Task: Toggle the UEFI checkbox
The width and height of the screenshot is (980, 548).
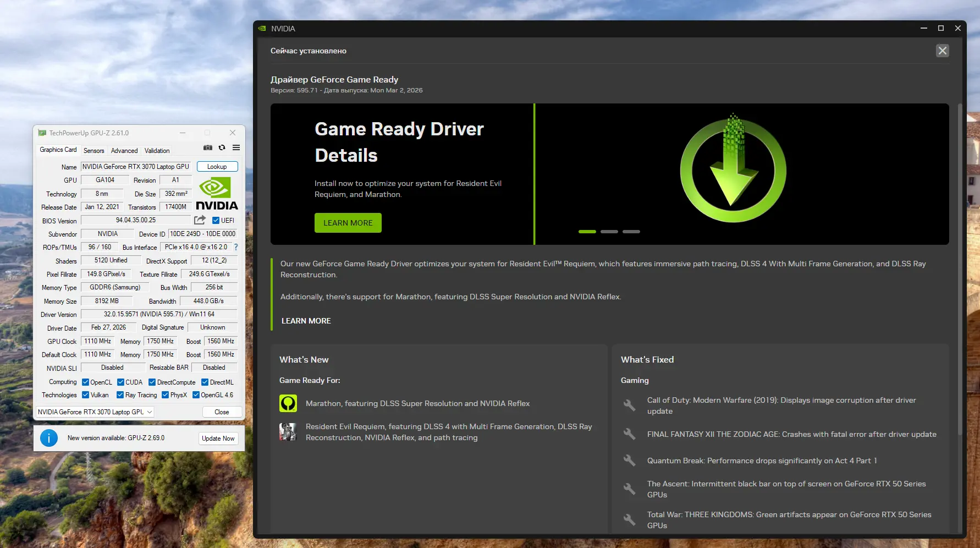Action: [x=216, y=221]
